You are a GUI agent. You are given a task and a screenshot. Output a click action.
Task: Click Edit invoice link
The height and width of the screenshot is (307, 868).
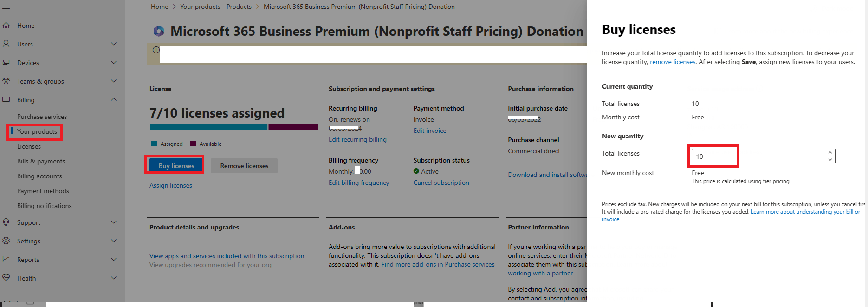point(430,131)
